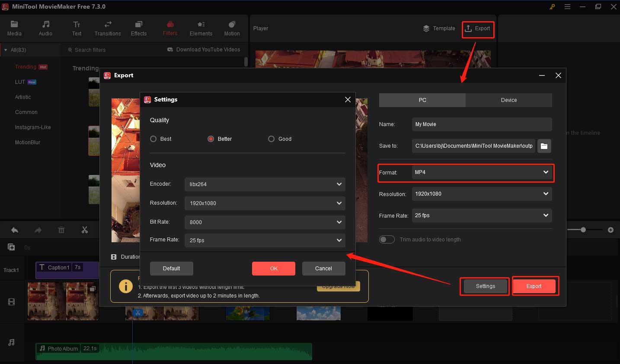
Task: Click the Upgrade Now button
Action: (x=339, y=286)
